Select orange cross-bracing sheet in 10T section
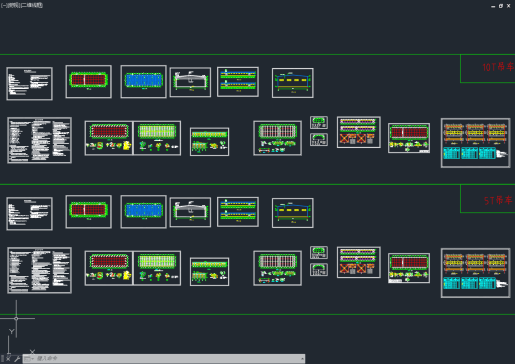This screenshot has width=515, height=364. pyautogui.click(x=359, y=132)
